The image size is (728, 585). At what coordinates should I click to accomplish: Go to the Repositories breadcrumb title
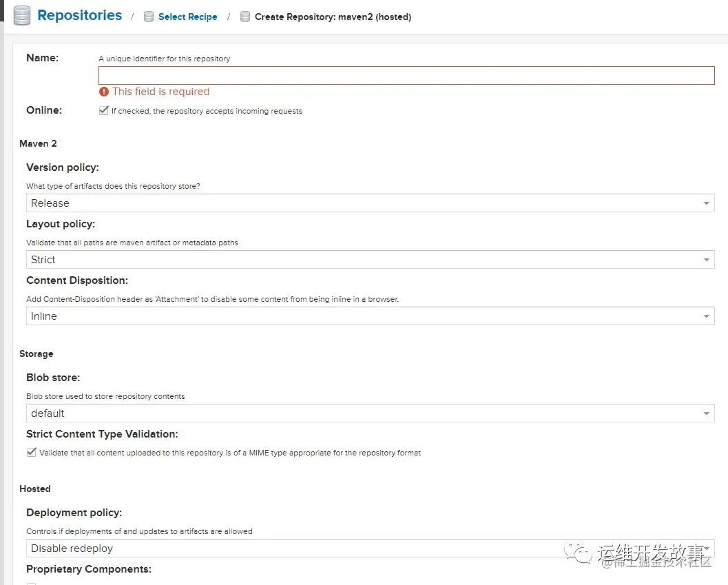click(x=79, y=15)
